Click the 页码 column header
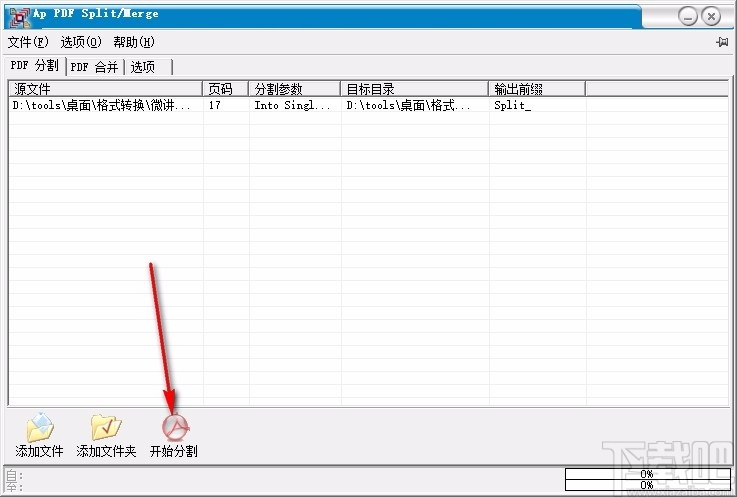The image size is (737, 497). tap(226, 89)
